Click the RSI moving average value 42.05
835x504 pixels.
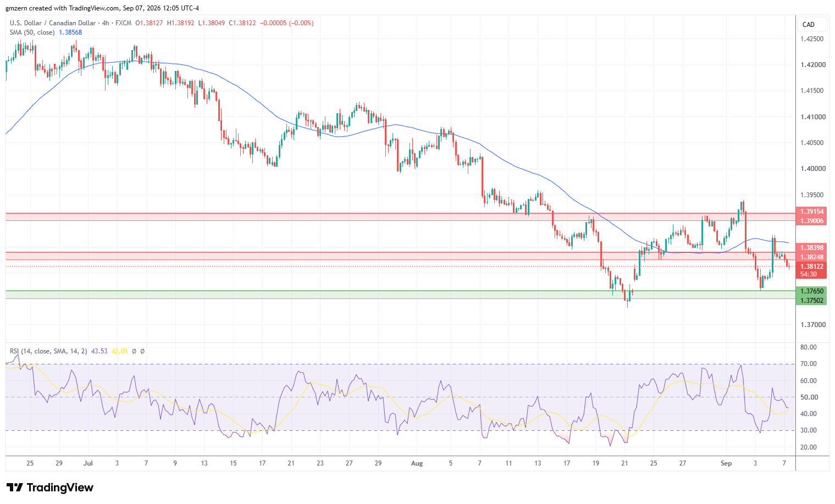click(119, 351)
